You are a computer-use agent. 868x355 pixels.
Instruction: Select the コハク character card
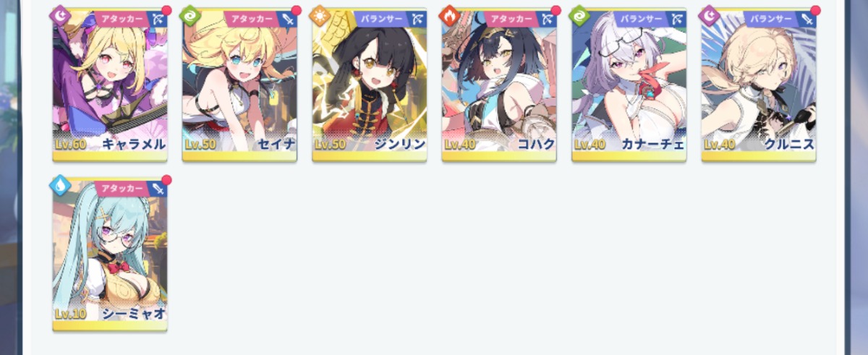tap(499, 85)
